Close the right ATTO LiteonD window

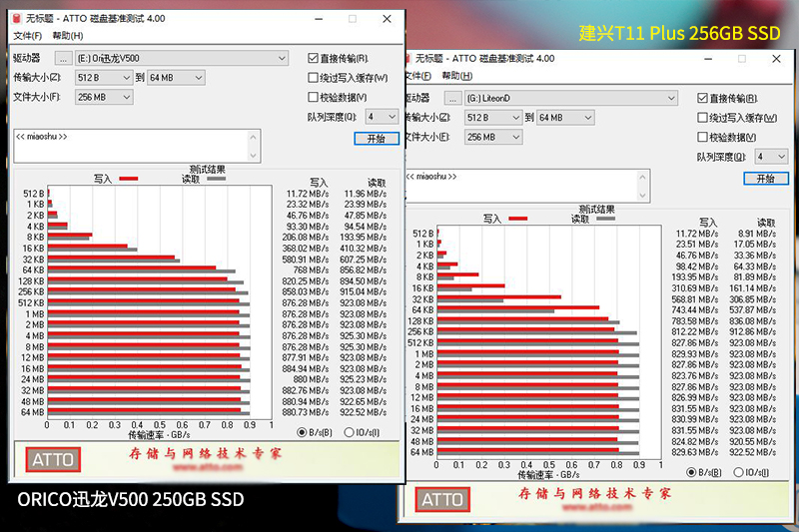[776, 59]
